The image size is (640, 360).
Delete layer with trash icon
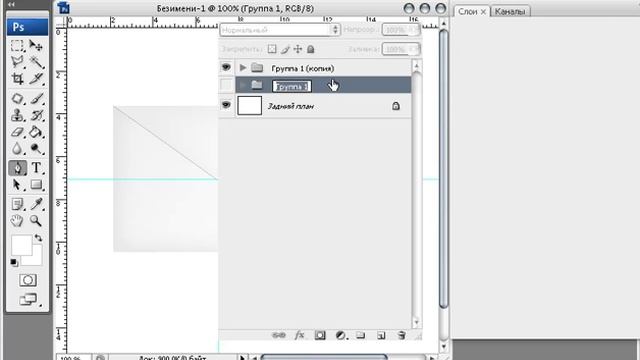[401, 336]
